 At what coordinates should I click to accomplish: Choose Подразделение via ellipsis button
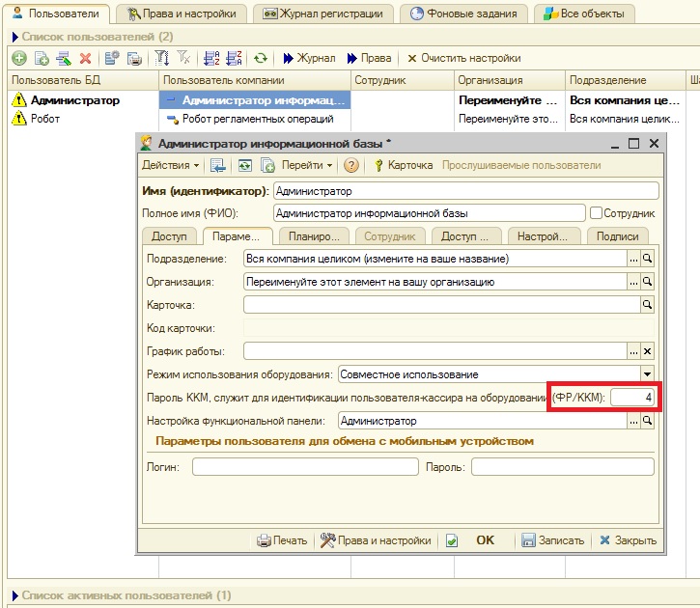[x=633, y=259]
